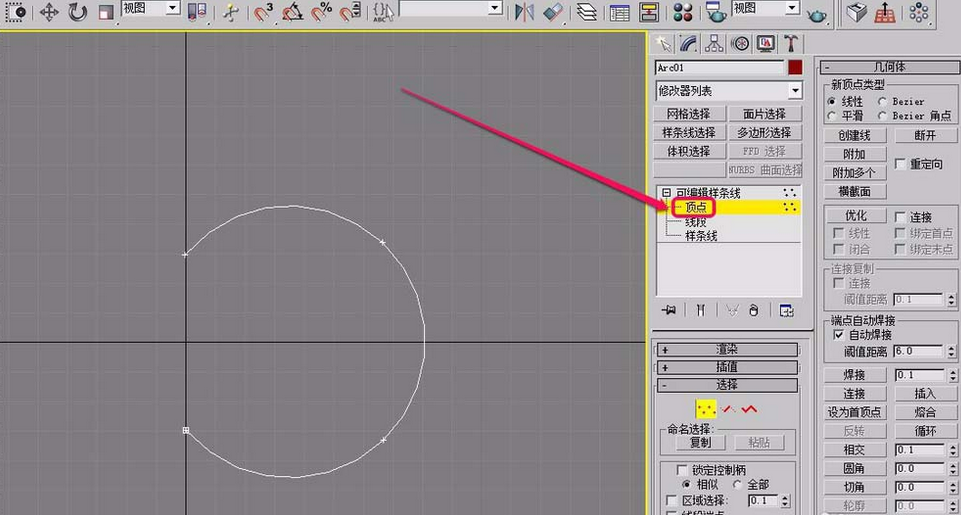Select the Move tool in toolbar
The height and width of the screenshot is (515, 961).
point(49,12)
